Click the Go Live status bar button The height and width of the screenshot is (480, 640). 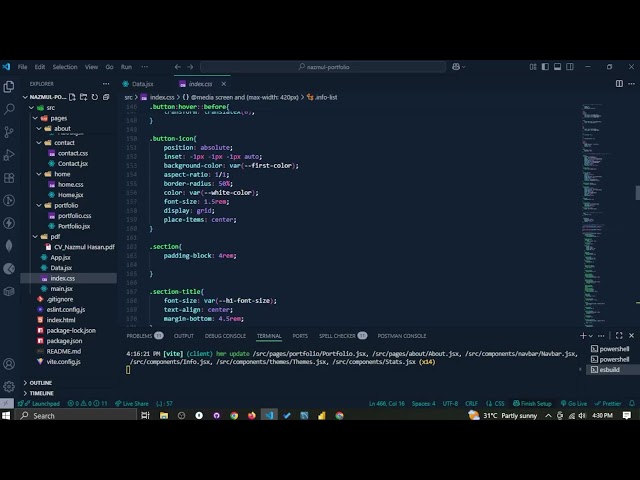pyautogui.click(x=573, y=403)
